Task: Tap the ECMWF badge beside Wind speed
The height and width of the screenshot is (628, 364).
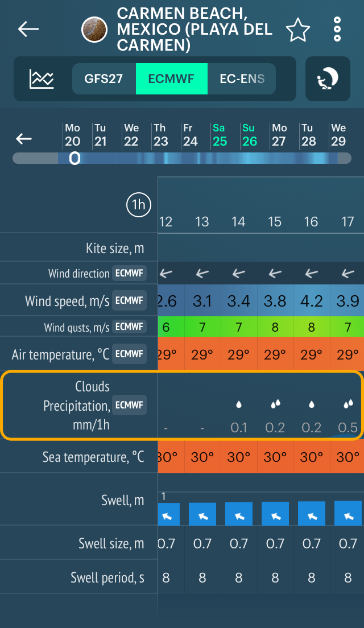Action: (x=129, y=300)
